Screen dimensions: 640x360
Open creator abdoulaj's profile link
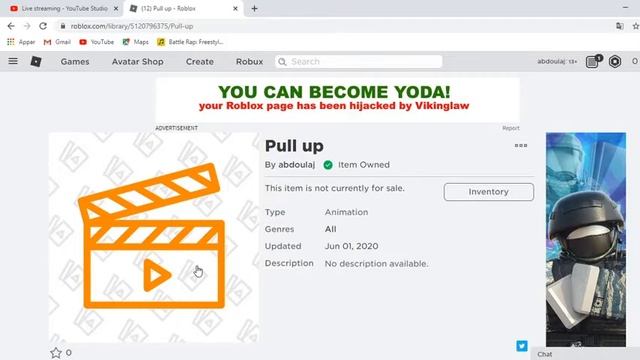(296, 165)
